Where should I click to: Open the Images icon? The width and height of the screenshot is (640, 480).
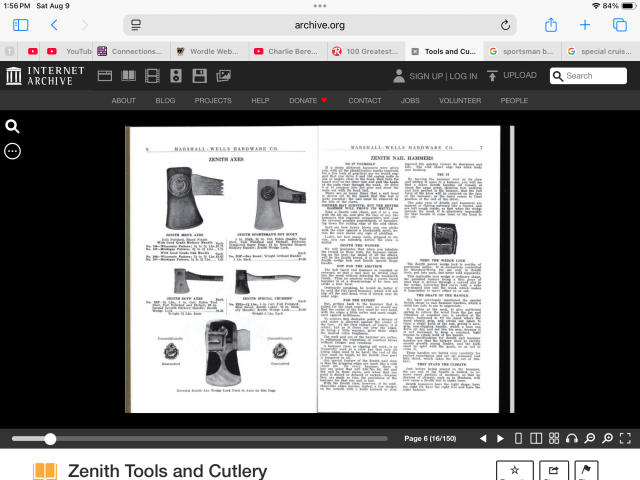pyautogui.click(x=223, y=76)
